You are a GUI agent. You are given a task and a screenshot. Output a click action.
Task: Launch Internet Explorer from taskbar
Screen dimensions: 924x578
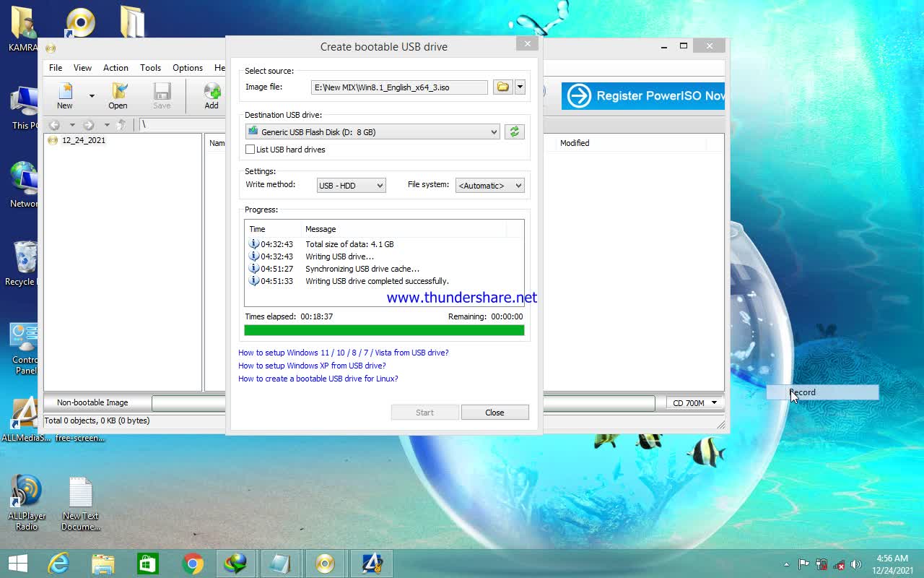pyautogui.click(x=58, y=564)
